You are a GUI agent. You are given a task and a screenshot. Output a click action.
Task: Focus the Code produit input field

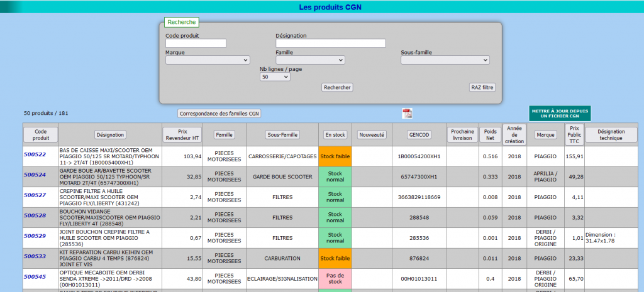[196, 43]
